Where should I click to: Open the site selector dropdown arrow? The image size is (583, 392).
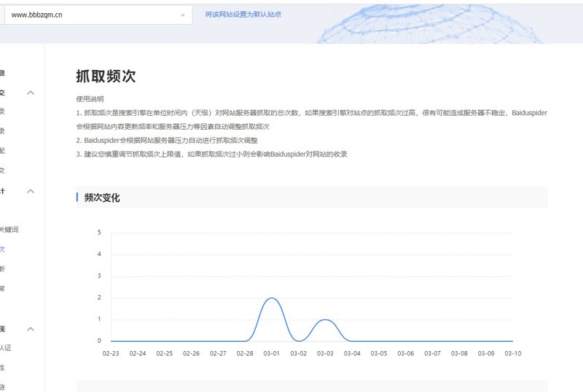pyautogui.click(x=182, y=15)
